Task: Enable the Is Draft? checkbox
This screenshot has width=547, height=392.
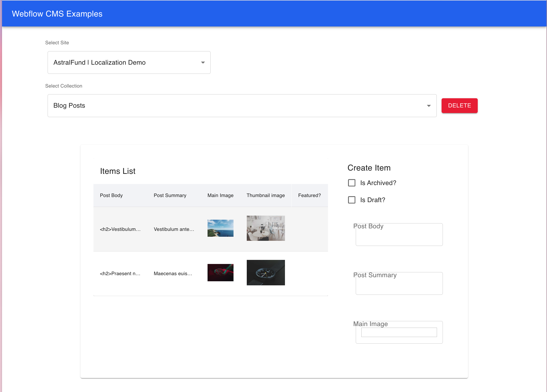Action: 352,200
